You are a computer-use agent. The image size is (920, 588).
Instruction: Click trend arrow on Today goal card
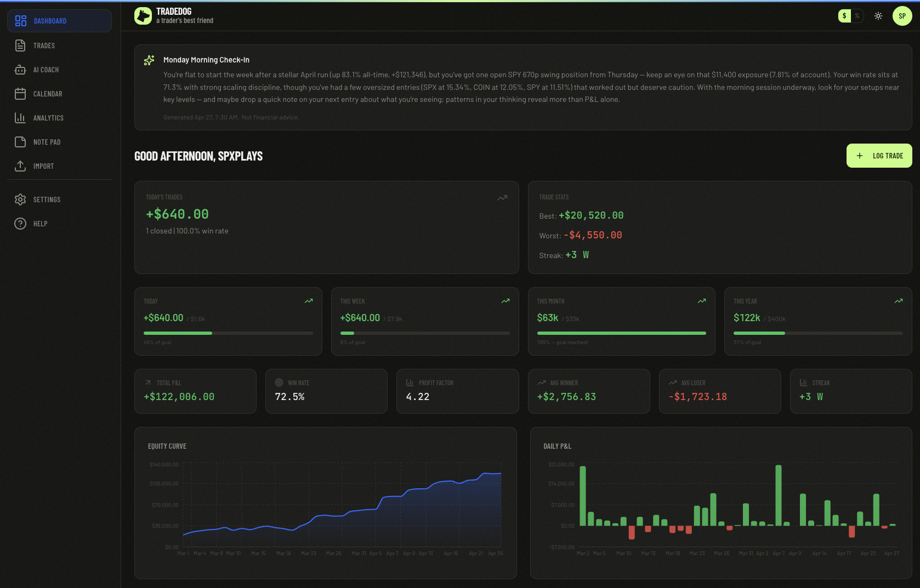(x=309, y=301)
